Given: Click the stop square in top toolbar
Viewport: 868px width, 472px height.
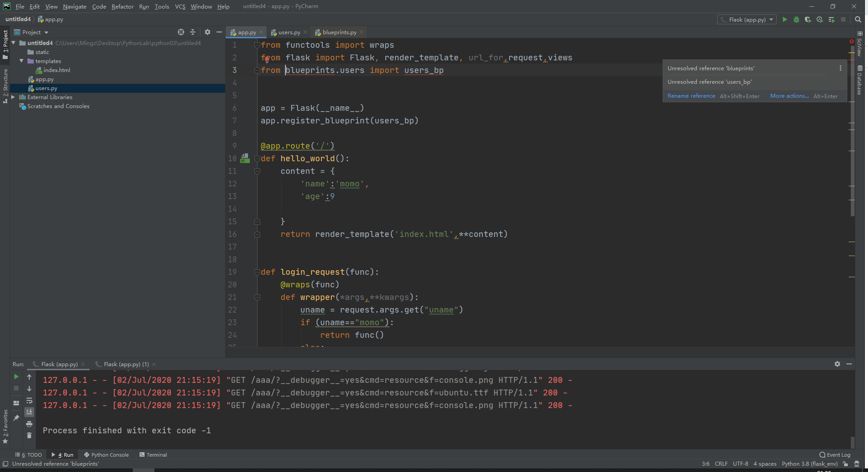Looking at the screenshot, I should point(843,19).
